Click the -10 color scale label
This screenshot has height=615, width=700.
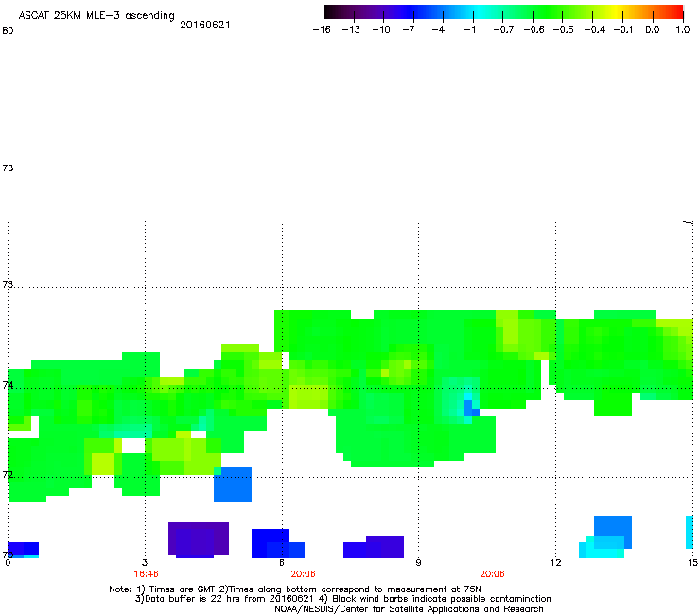[x=381, y=30]
